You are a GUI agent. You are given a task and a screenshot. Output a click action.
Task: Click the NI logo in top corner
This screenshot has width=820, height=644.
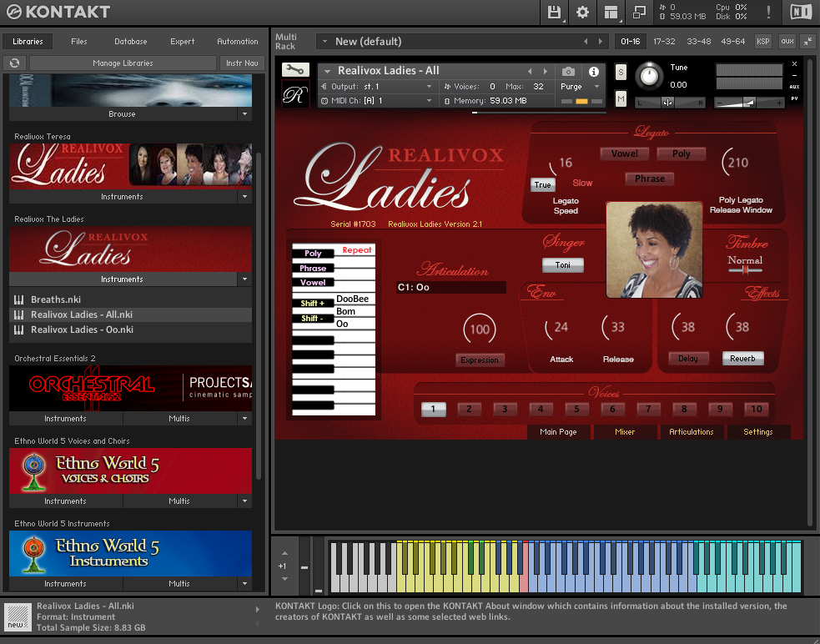[800, 12]
